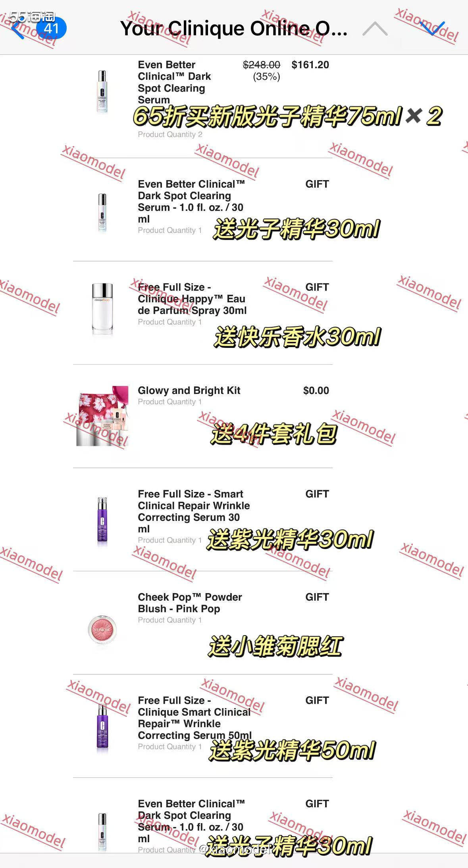Tap the email subject title header

234,29
